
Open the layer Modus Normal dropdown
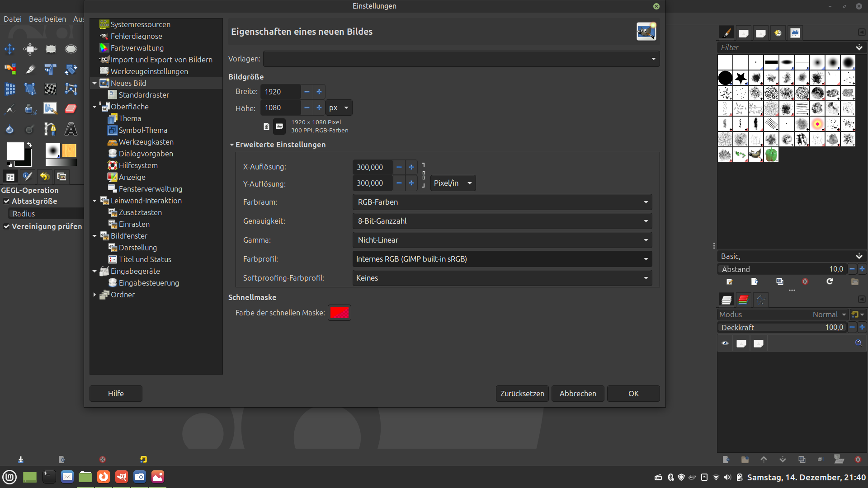click(x=783, y=314)
